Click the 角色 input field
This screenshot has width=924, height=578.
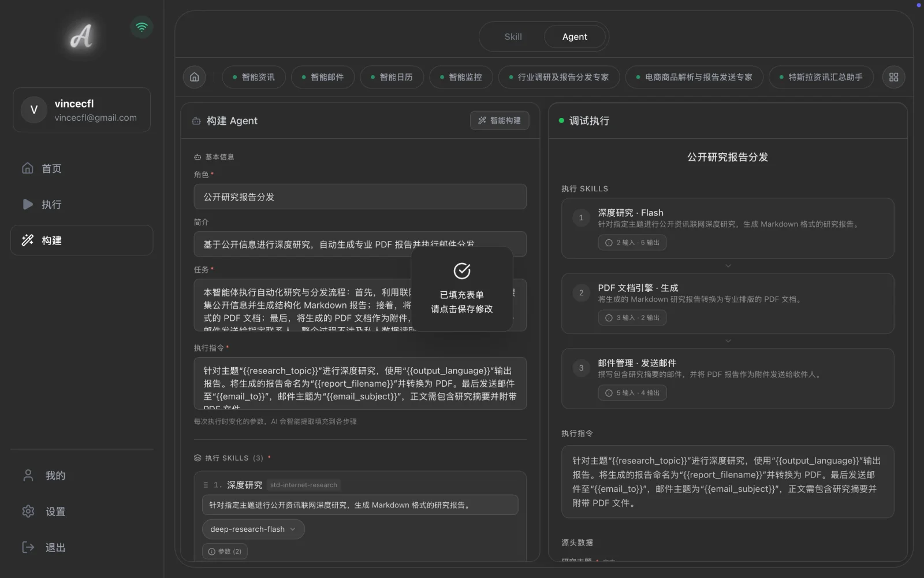[x=360, y=197]
